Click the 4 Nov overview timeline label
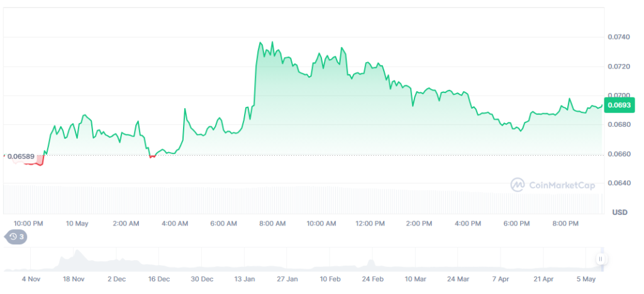 pos(31,278)
